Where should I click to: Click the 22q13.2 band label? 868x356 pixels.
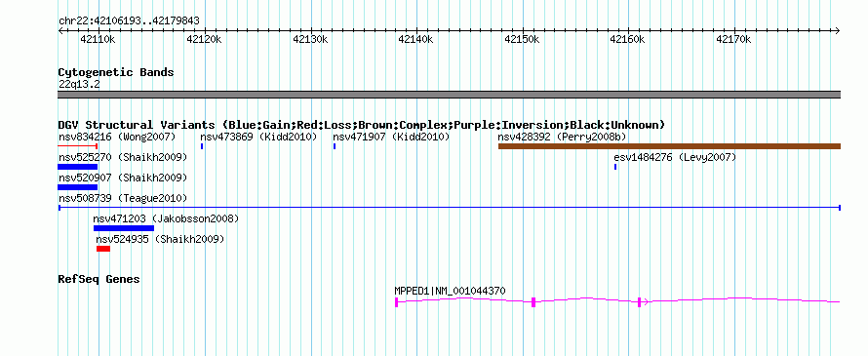79,85
